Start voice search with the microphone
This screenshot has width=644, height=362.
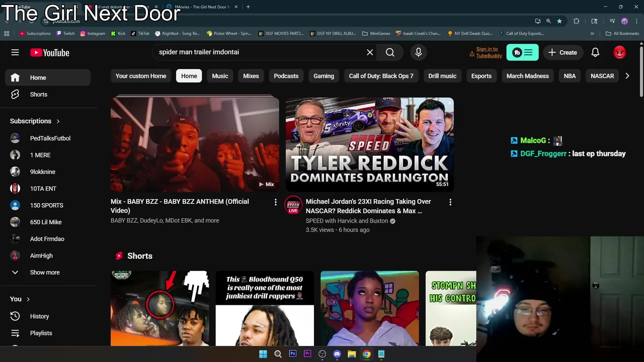[418, 52]
